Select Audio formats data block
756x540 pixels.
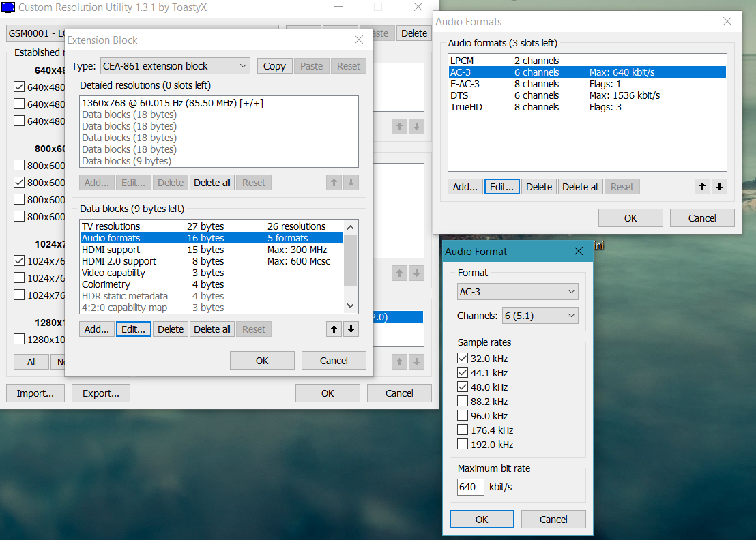(x=212, y=238)
